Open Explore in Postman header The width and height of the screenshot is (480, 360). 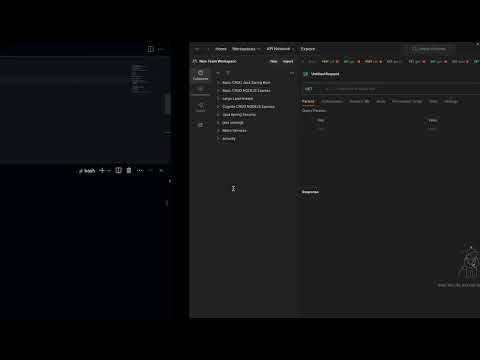point(308,49)
